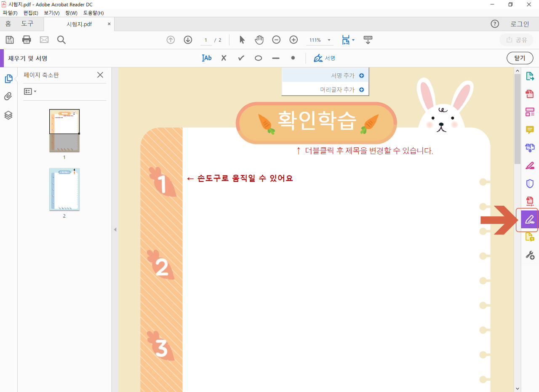Image resolution: width=539 pixels, height=392 pixels.
Task: Open the 보기(V) menu
Action: (x=52, y=13)
